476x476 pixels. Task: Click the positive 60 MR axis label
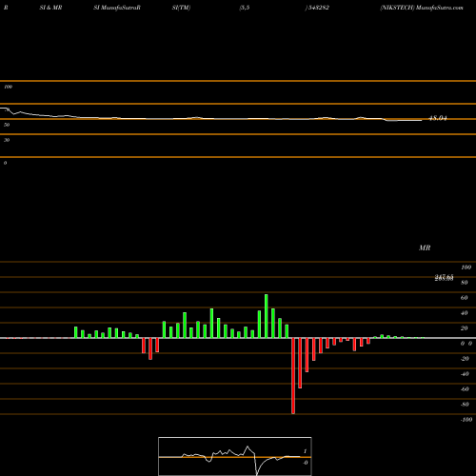(x=465, y=298)
